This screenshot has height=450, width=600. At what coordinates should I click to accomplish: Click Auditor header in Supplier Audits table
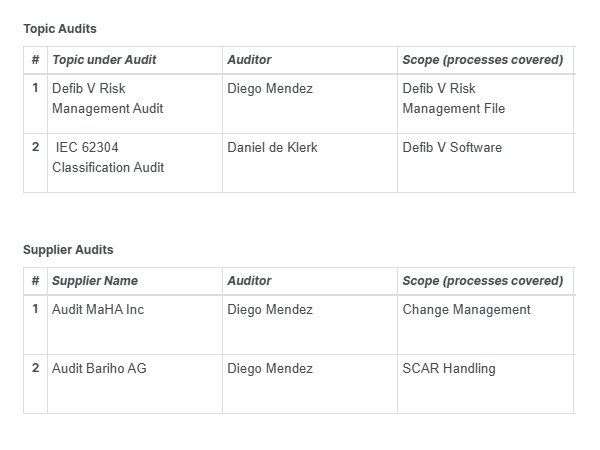pos(249,281)
